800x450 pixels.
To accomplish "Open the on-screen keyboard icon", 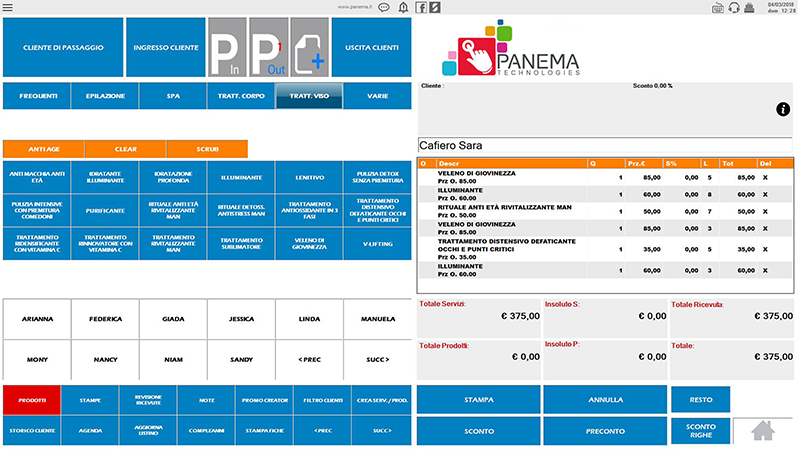I will pos(717,7).
